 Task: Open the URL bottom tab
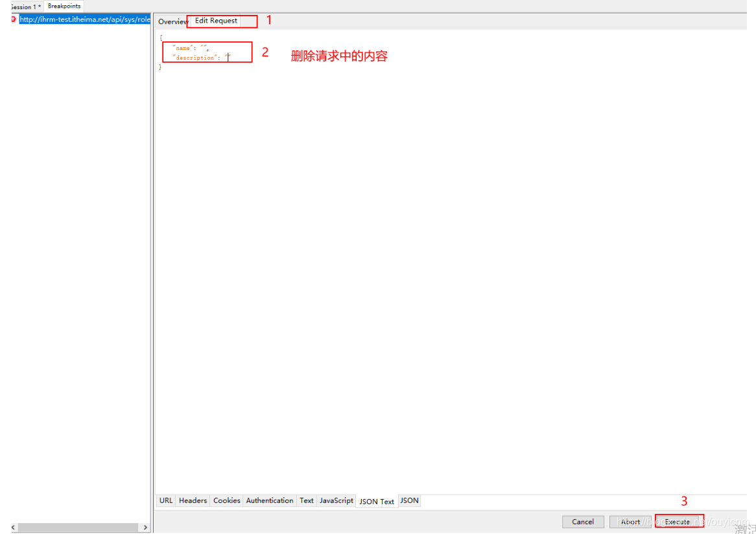[x=166, y=500]
